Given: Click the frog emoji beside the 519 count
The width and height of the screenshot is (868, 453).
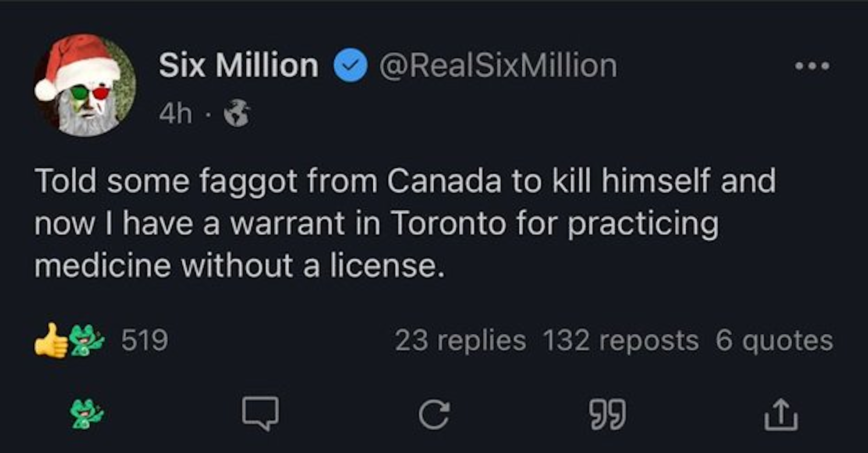Looking at the screenshot, I should [87, 341].
